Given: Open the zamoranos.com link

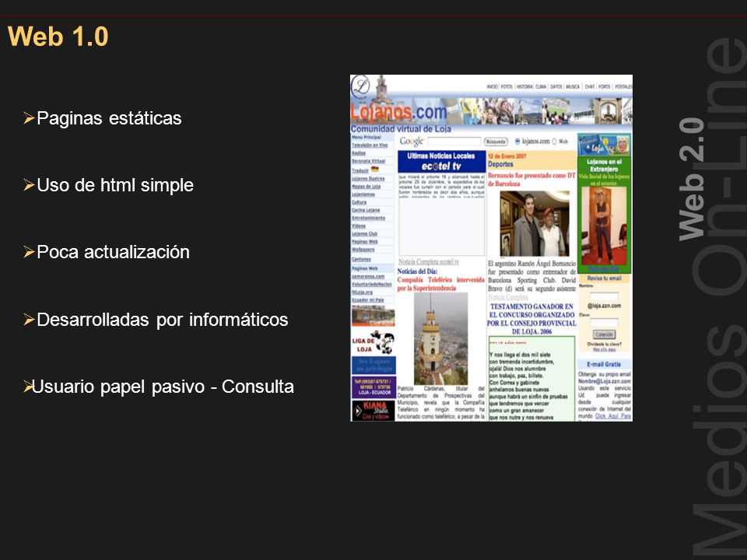Looking at the screenshot, I should pos(368,277).
